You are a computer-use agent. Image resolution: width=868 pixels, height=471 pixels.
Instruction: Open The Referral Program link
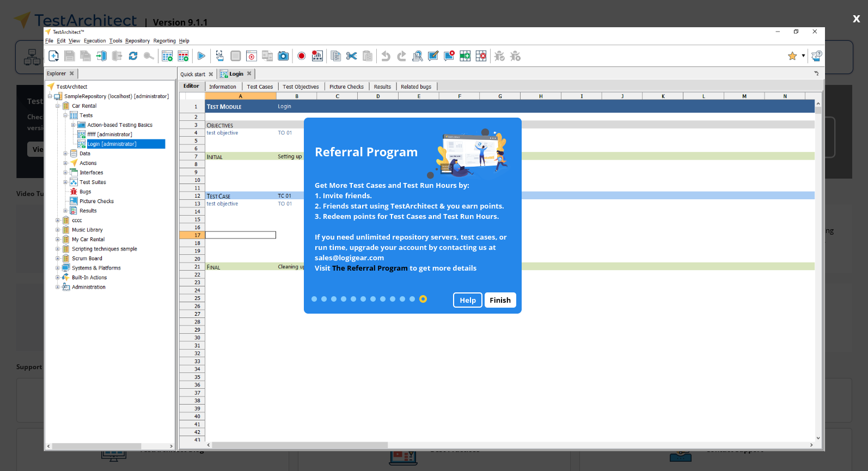[x=370, y=268]
